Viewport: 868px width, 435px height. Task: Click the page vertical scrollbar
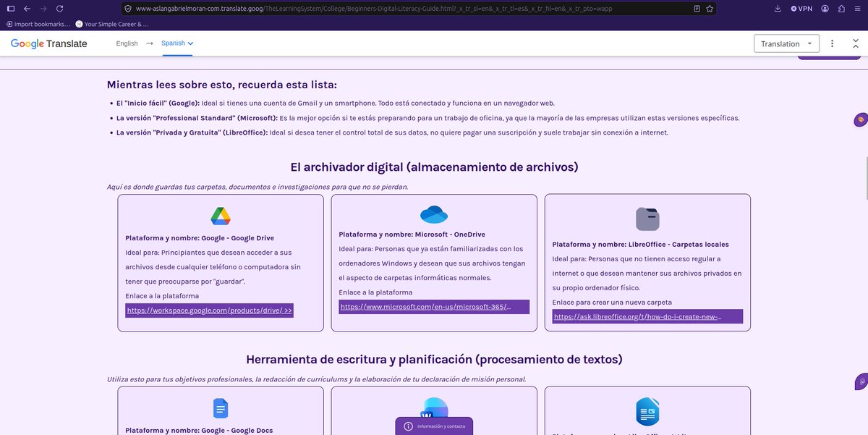coord(865,177)
